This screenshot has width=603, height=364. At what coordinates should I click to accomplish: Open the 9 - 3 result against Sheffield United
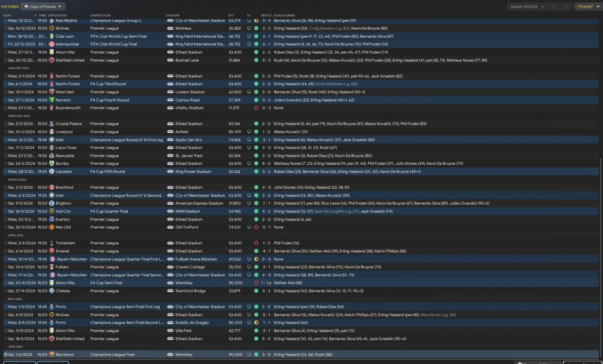coord(266,60)
